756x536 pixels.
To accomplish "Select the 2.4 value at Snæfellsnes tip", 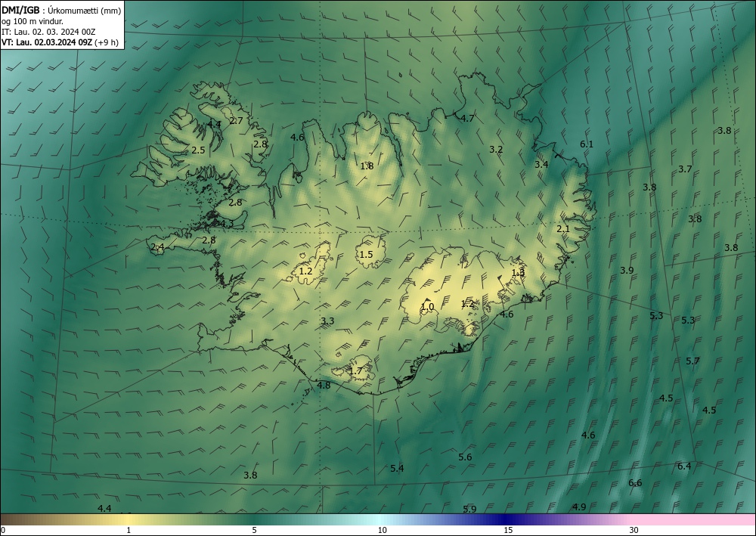I will pyautogui.click(x=158, y=247).
